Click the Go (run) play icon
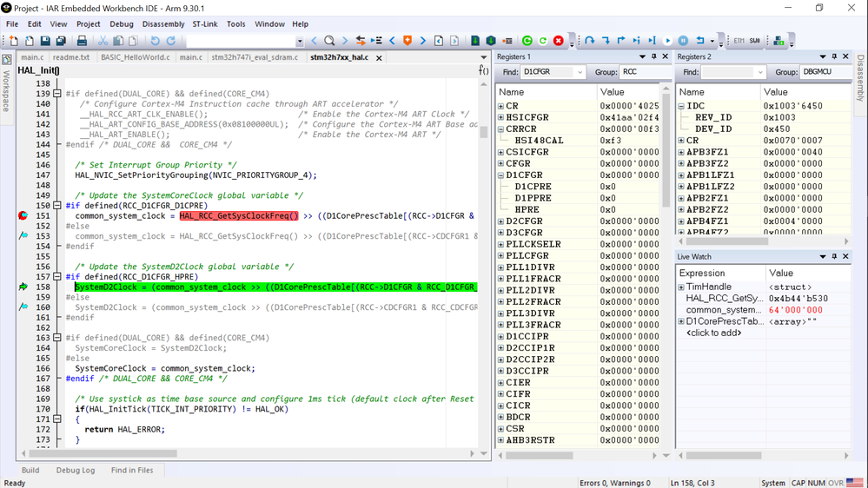868x488 pixels. pos(667,41)
